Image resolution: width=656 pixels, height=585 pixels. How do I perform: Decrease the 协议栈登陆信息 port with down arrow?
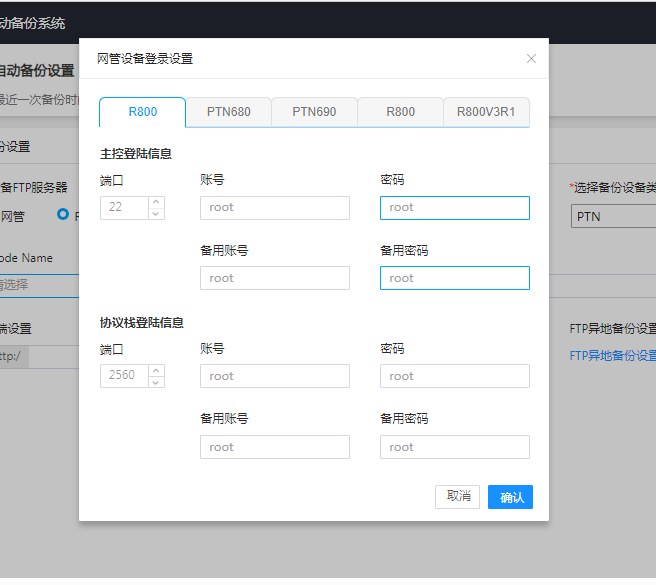click(x=155, y=382)
